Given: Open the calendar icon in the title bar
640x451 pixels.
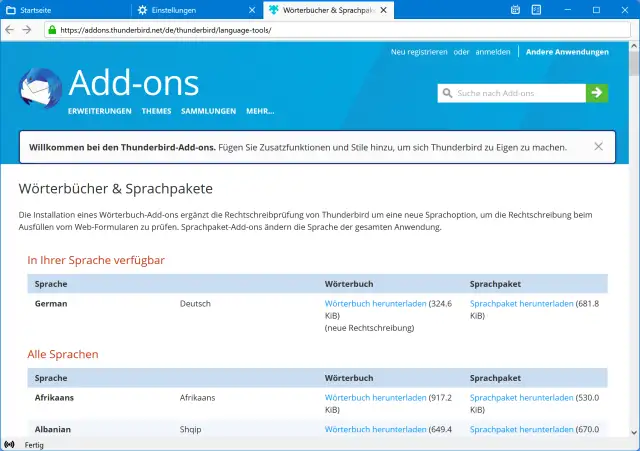Looking at the screenshot, I should (x=515, y=10).
